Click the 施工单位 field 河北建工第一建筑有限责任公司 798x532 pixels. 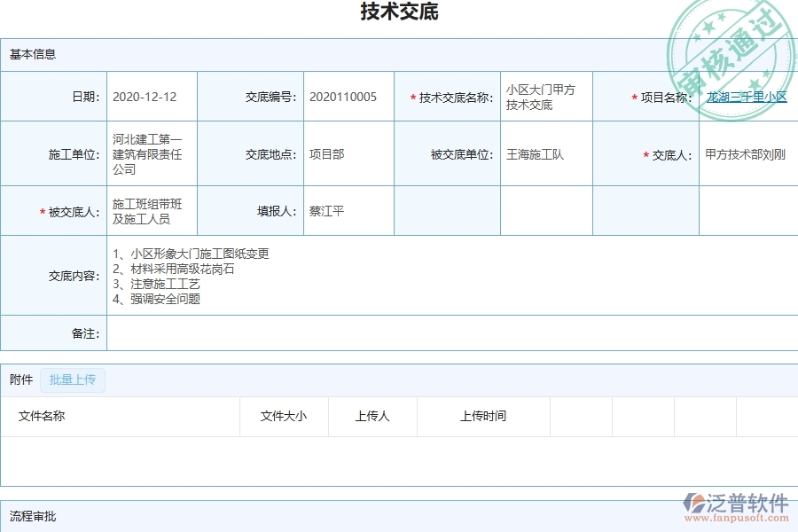click(x=151, y=152)
